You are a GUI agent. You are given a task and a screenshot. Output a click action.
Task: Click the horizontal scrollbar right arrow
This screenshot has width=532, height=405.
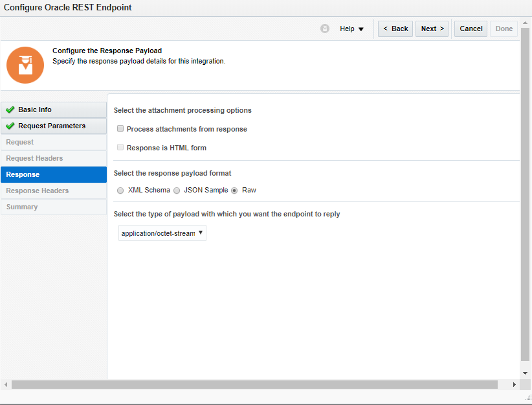[515, 385]
